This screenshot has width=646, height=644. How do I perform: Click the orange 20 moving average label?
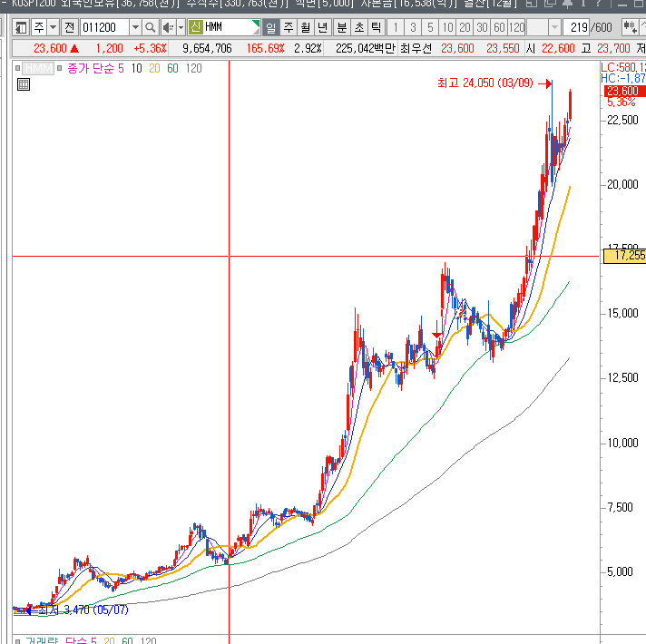153,68
